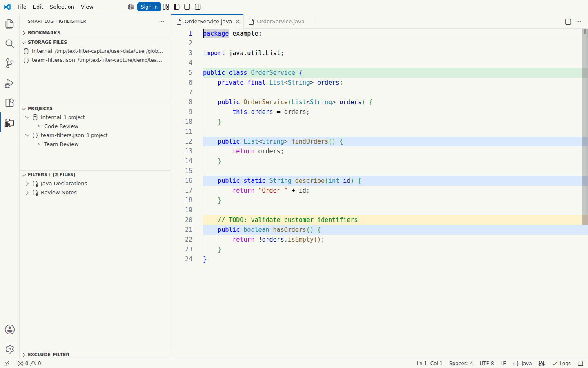Open the View menu
588x368 pixels.
87,7
